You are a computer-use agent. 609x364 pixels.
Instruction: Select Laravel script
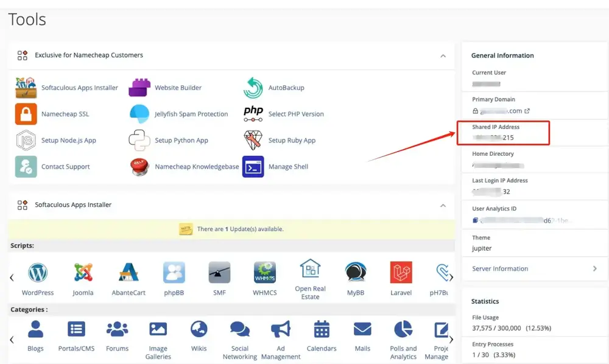[x=401, y=279]
